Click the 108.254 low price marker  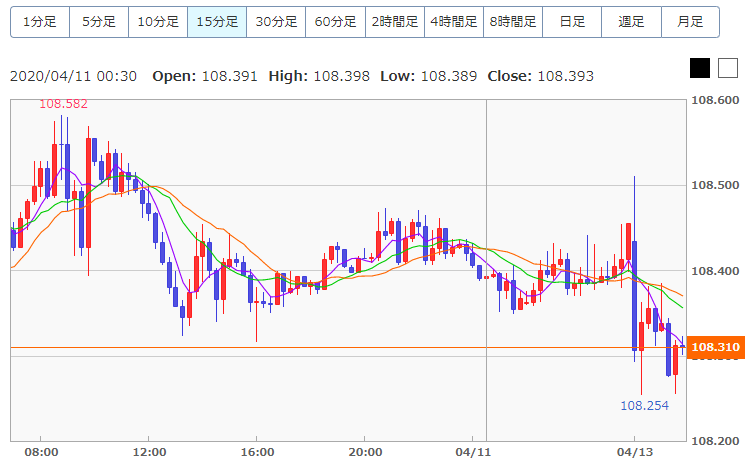point(644,406)
